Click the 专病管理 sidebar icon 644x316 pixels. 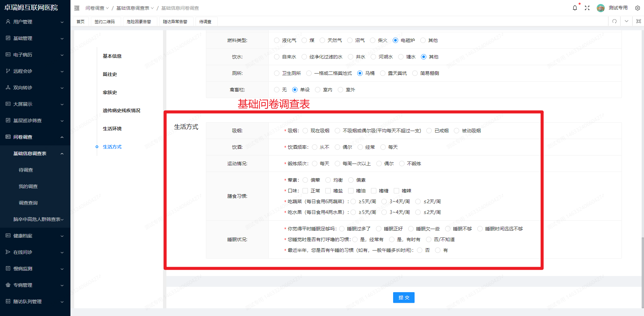point(8,285)
